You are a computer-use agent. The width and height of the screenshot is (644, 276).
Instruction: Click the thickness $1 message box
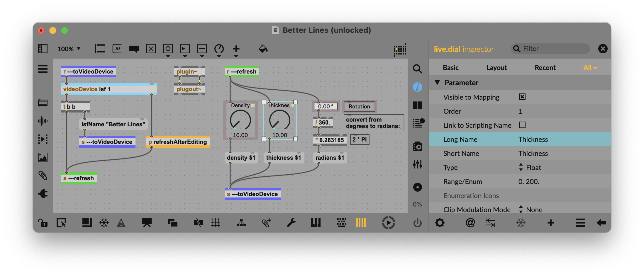click(x=284, y=158)
